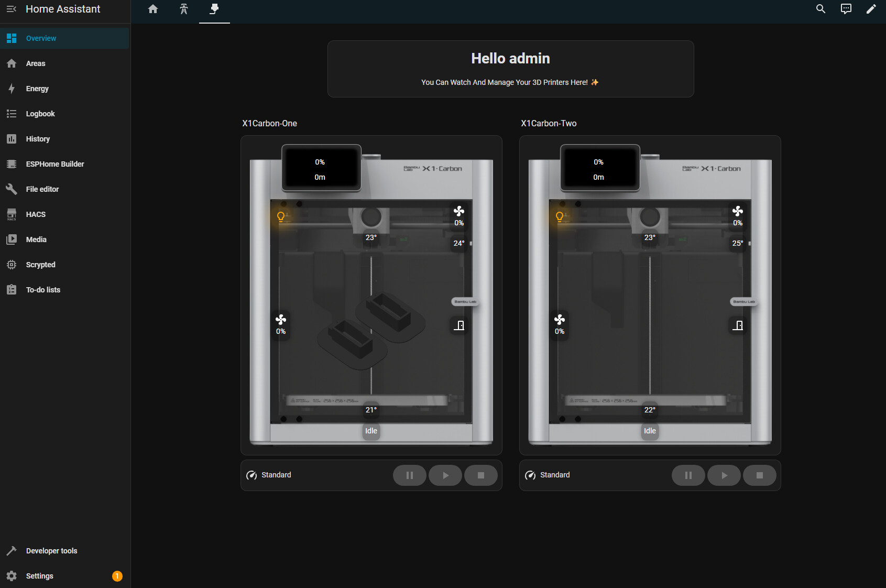Open Developer tools
Screen dimensions: 886x588
(x=64, y=551)
